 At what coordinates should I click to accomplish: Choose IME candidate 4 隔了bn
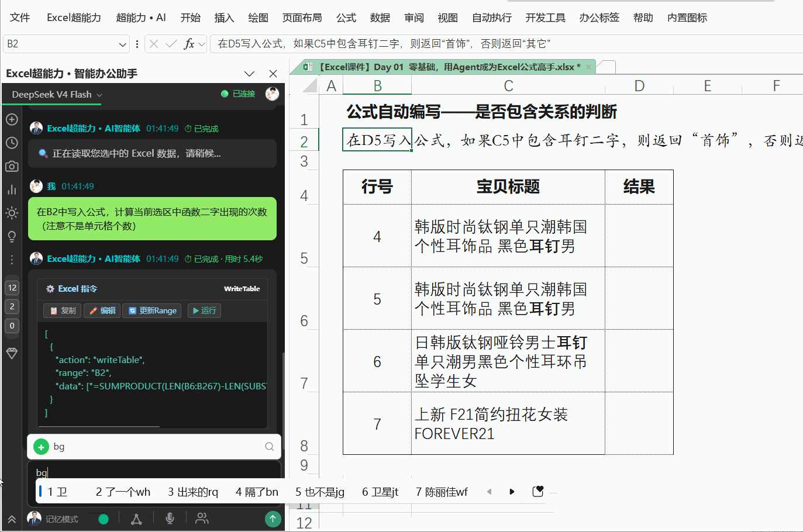click(257, 492)
